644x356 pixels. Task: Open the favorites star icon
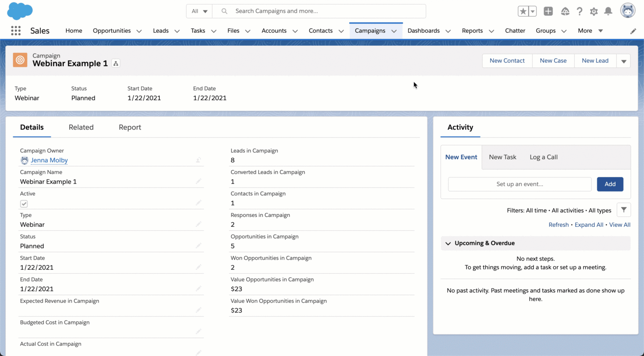(524, 11)
